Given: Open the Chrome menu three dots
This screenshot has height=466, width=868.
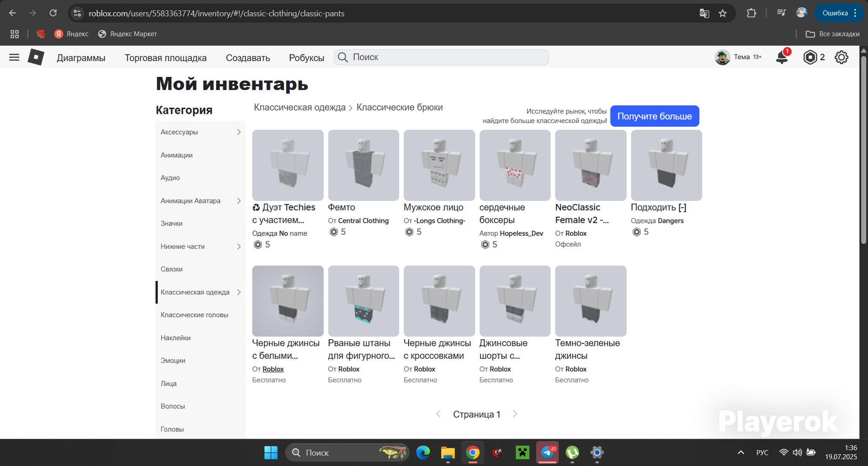Looking at the screenshot, I should click(x=855, y=13).
